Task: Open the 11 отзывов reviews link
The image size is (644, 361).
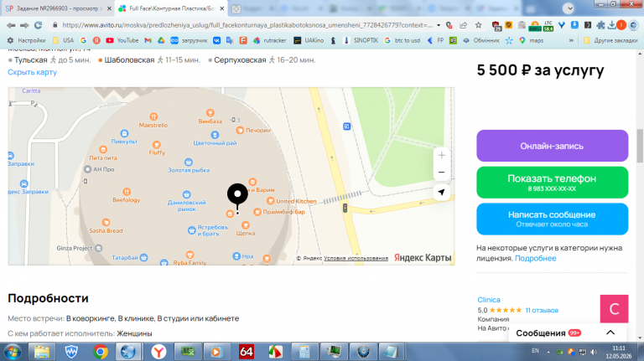Action: coord(542,310)
